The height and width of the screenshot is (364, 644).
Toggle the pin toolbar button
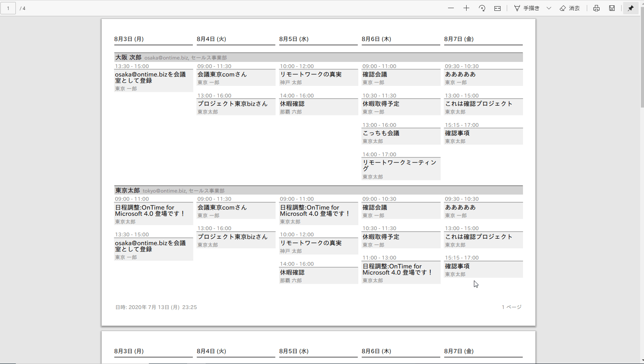(x=631, y=8)
